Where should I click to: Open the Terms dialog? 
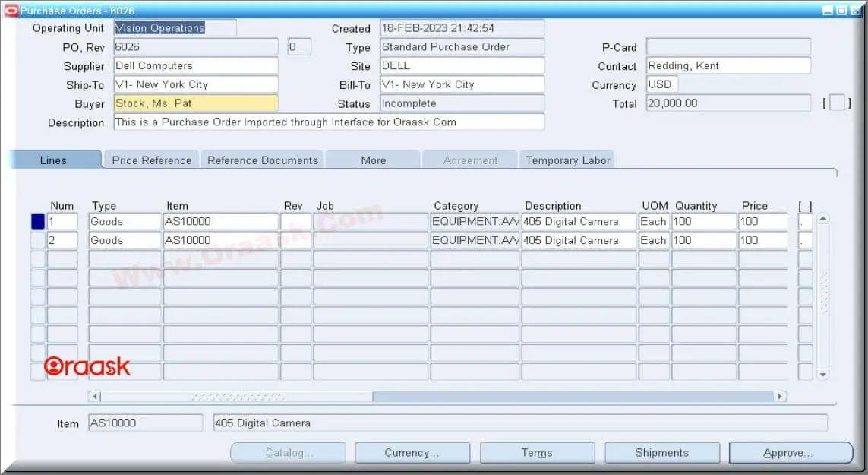point(537,452)
